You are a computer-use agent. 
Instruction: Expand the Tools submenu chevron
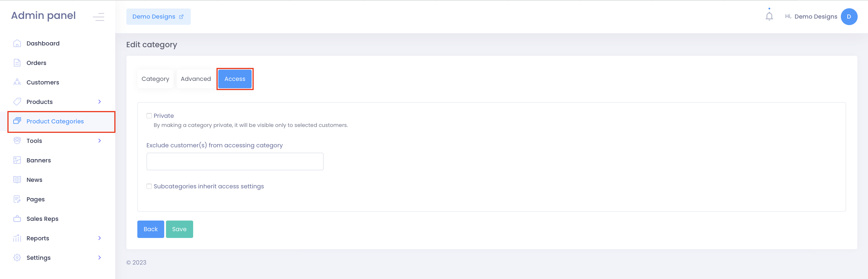point(100,141)
